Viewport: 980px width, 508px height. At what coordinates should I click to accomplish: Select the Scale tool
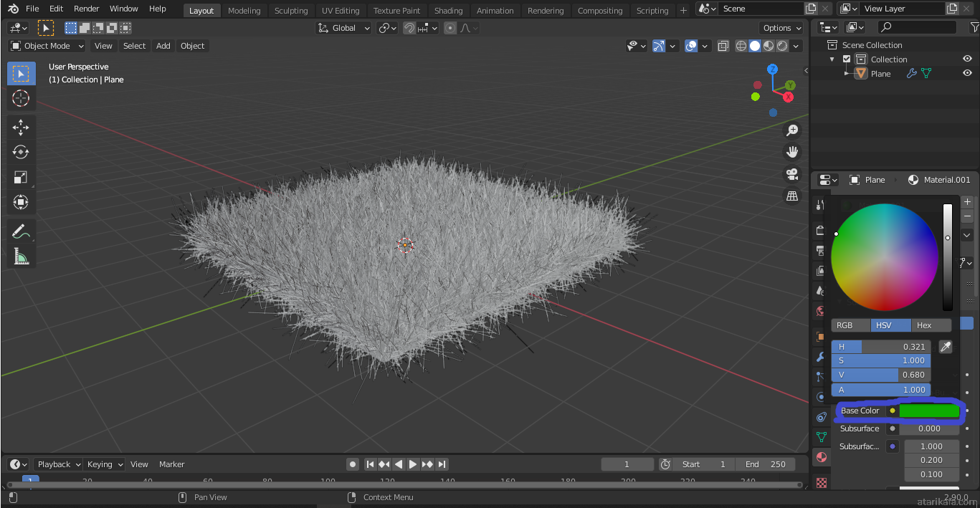point(21,177)
